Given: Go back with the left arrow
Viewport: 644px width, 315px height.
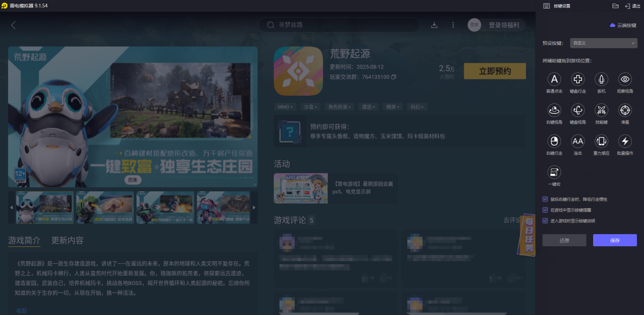Looking at the screenshot, I should 13,25.
